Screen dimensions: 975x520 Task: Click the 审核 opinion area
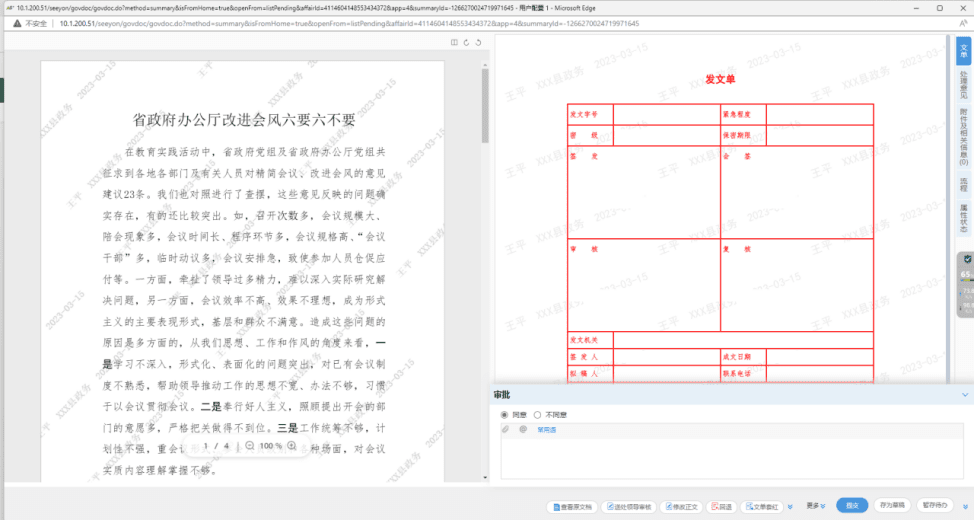click(x=644, y=285)
